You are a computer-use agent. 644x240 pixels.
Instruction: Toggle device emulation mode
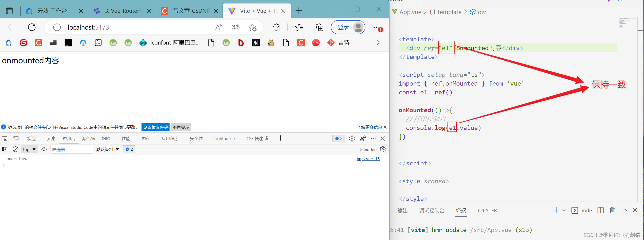pyautogui.click(x=16, y=139)
